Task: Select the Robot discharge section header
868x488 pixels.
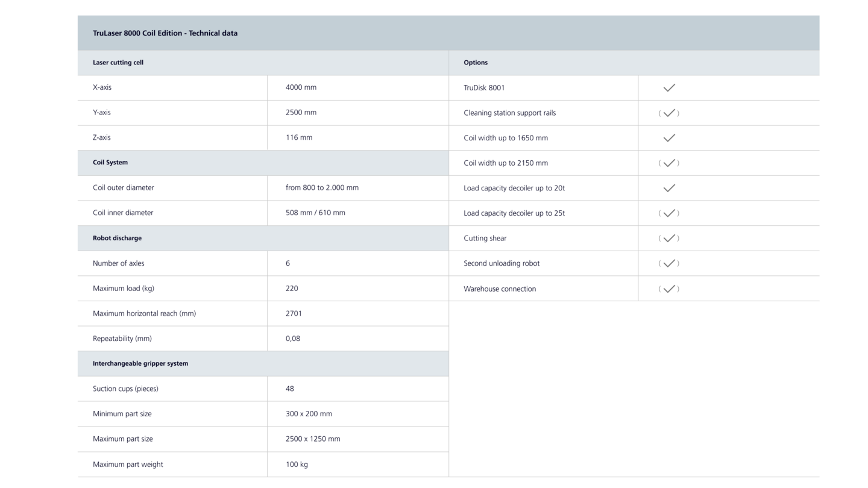Action: click(x=117, y=238)
